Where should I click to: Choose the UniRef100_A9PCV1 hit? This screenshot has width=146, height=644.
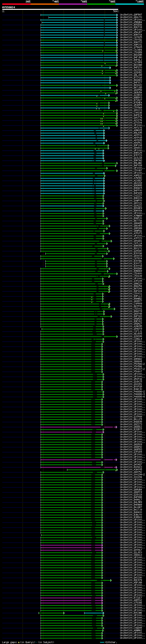(x=131, y=45)
